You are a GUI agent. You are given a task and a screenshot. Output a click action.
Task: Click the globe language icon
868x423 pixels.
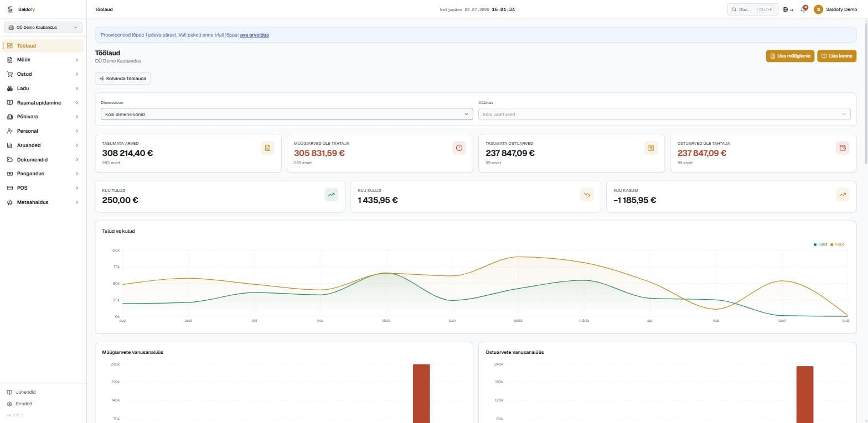coord(785,9)
